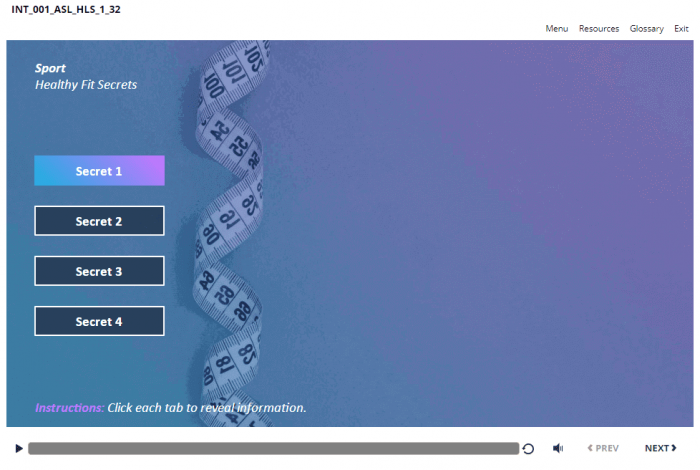Image resolution: width=700 pixels, height=470 pixels.
Task: Mute audio with the speaker icon
Action: tap(558, 449)
